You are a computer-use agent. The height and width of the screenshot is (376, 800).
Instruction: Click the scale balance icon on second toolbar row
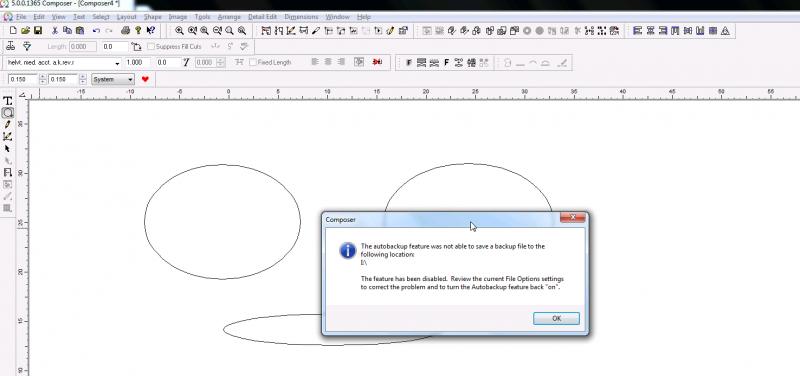click(x=10, y=46)
